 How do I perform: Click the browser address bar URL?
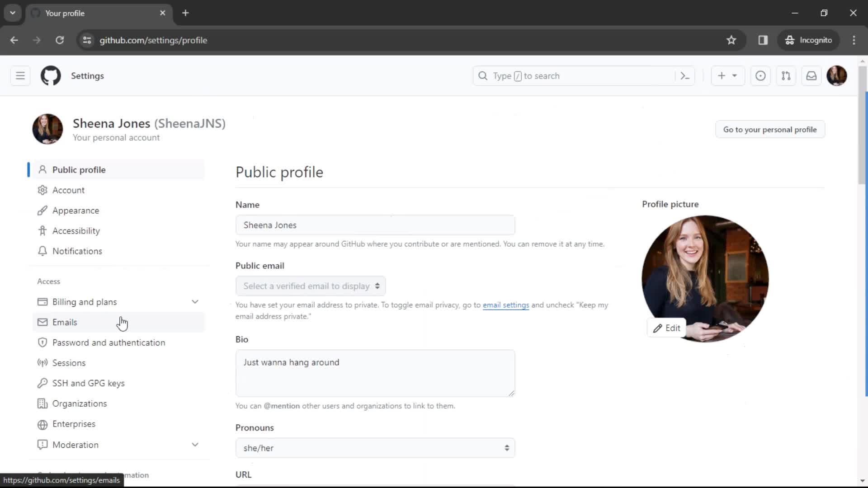[x=153, y=40]
